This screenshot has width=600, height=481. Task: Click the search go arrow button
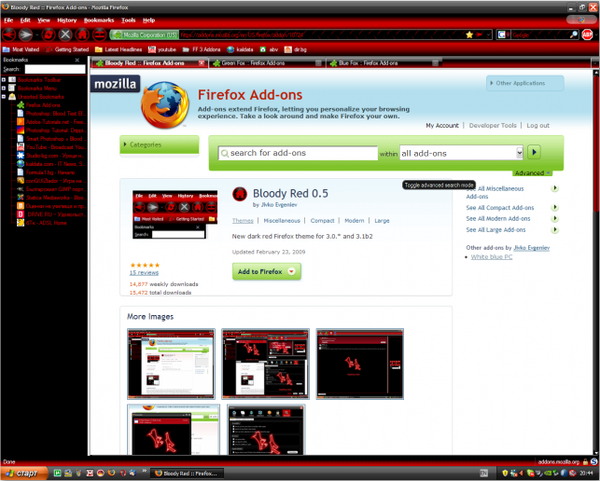click(x=534, y=152)
